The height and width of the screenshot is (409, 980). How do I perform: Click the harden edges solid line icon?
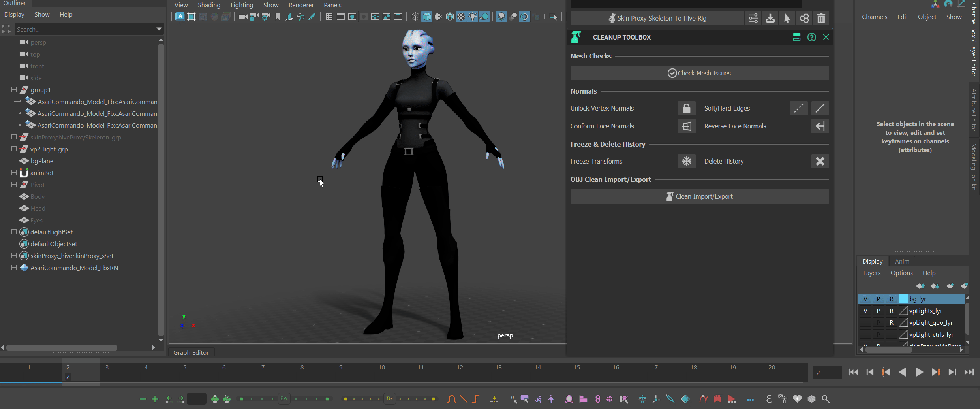click(820, 108)
